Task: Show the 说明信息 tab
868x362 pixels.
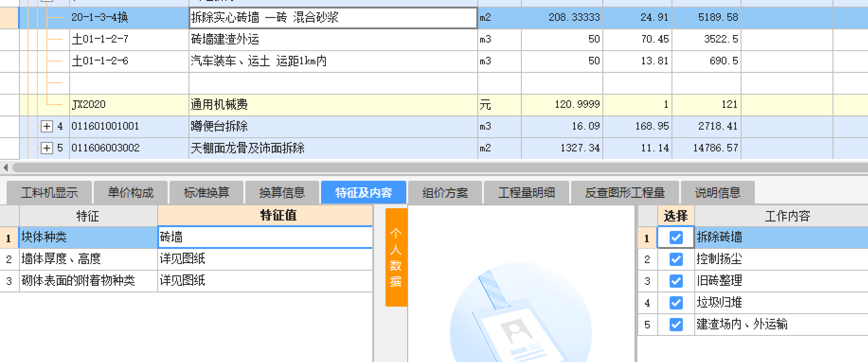Action: (718, 193)
